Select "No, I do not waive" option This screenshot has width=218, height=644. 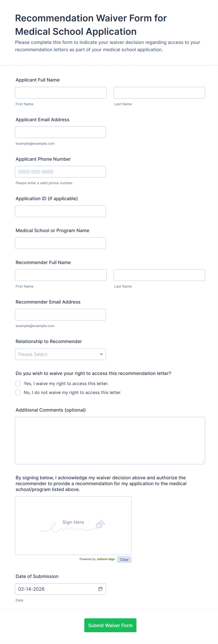pos(18,392)
